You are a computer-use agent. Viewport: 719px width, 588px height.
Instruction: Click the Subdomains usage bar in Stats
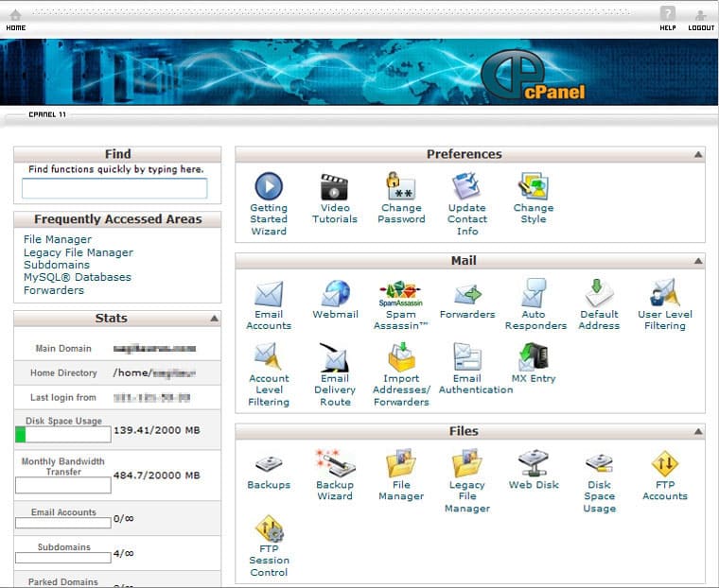62,558
